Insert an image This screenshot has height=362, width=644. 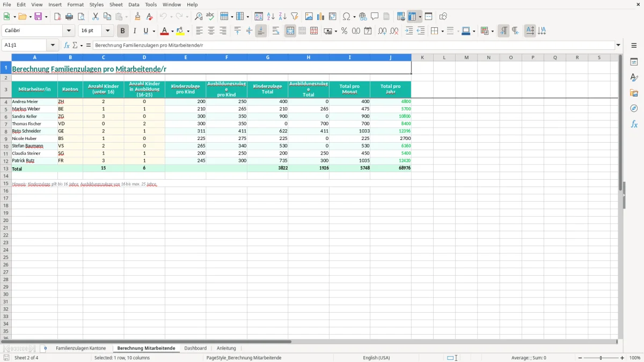coord(309,17)
